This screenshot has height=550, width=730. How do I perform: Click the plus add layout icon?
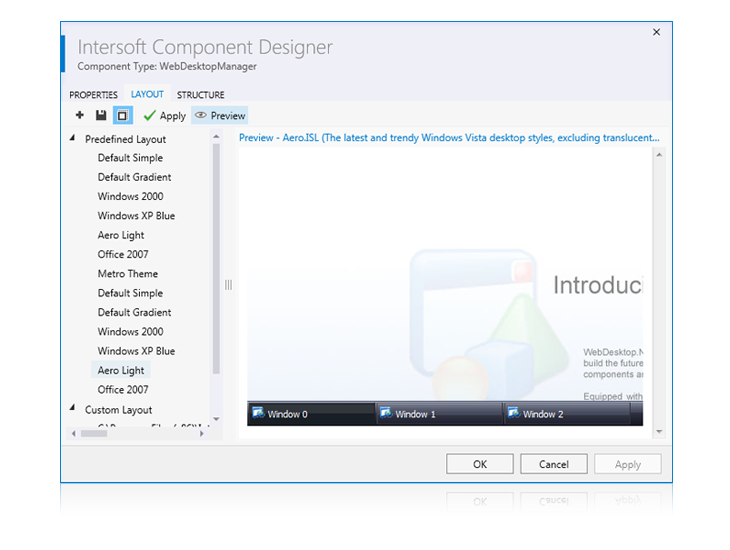click(80, 116)
